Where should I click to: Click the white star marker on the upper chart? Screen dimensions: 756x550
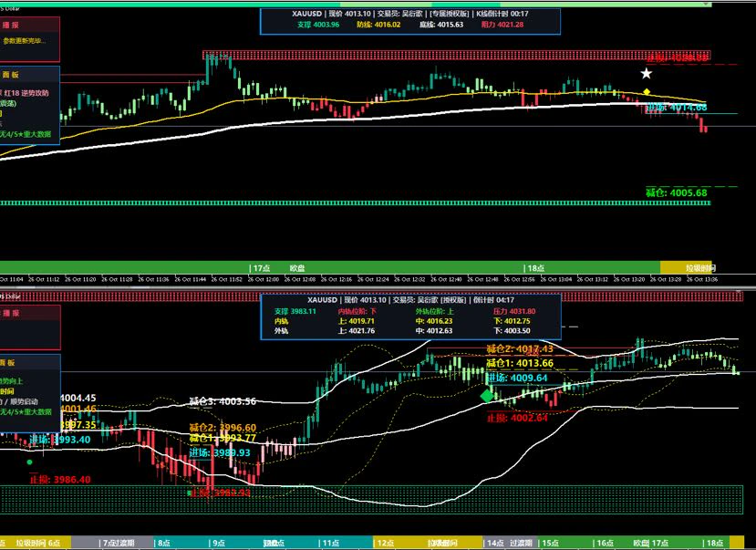tap(646, 74)
